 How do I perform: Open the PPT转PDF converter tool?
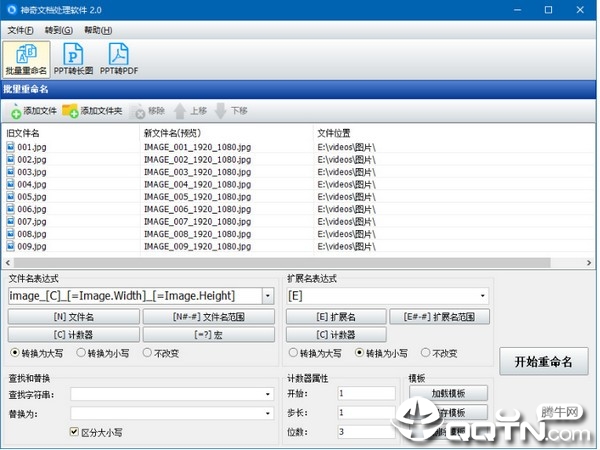118,59
